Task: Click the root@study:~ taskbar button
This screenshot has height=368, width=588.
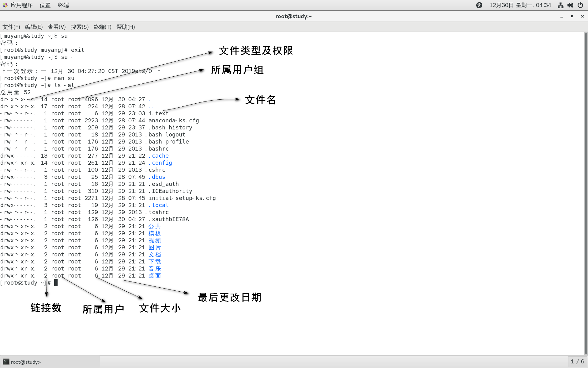Action: point(50,362)
